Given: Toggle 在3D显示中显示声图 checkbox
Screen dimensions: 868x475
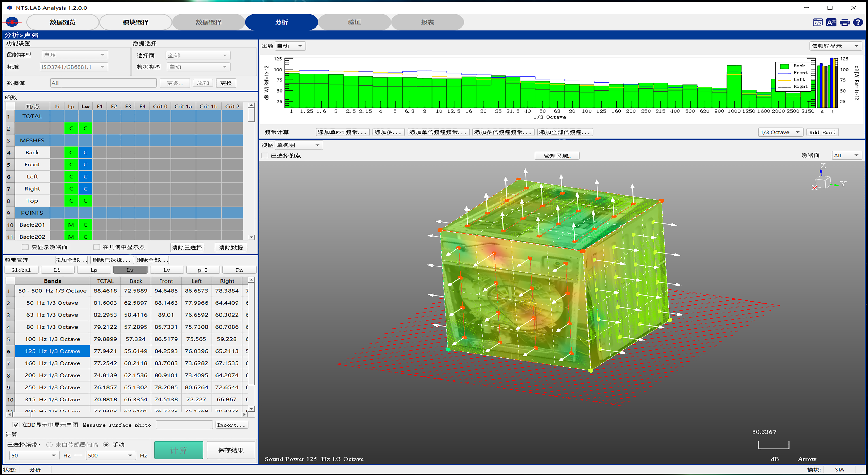Looking at the screenshot, I should coord(16,425).
